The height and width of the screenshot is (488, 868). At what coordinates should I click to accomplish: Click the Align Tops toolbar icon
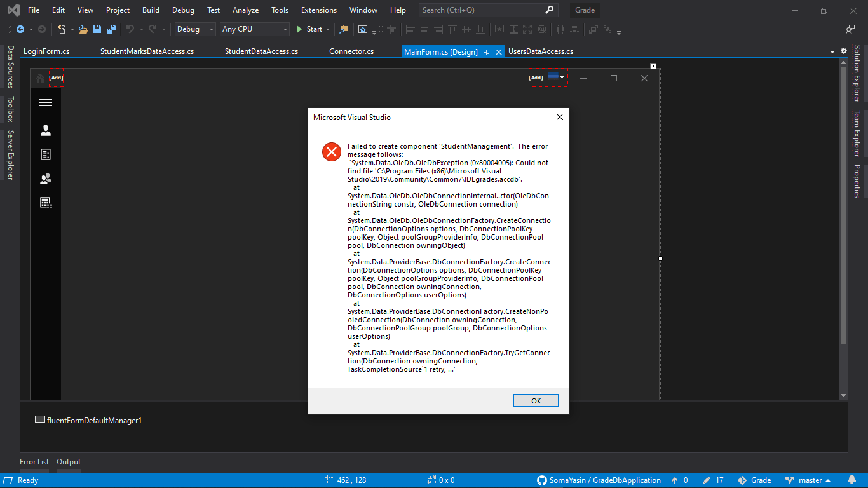click(452, 29)
